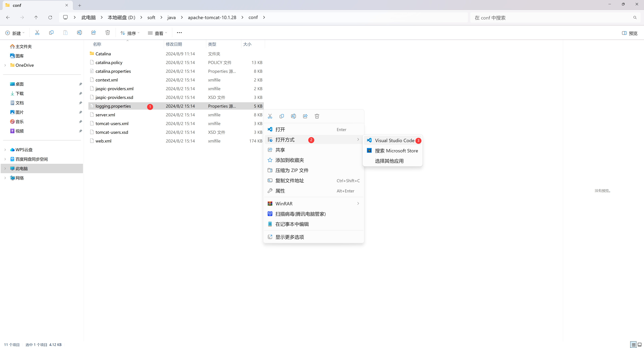Open the see-more ellipsis toolbar menu
This screenshot has width=644, height=348.
(179, 33)
